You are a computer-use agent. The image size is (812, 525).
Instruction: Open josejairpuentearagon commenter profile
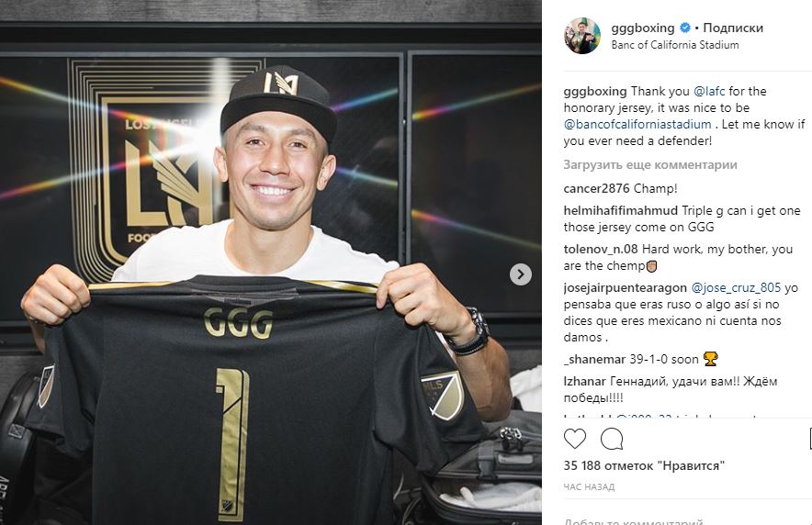click(x=625, y=288)
